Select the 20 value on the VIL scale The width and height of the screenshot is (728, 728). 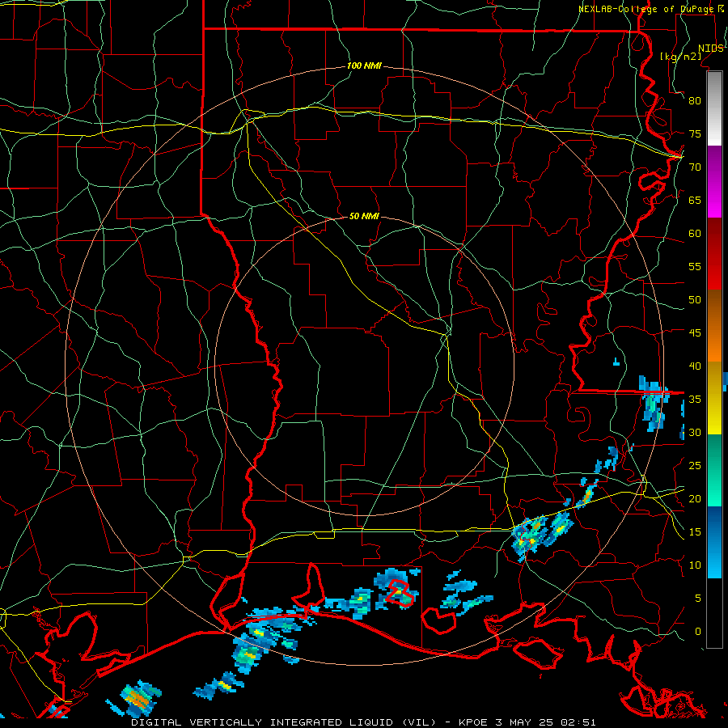[x=695, y=498]
